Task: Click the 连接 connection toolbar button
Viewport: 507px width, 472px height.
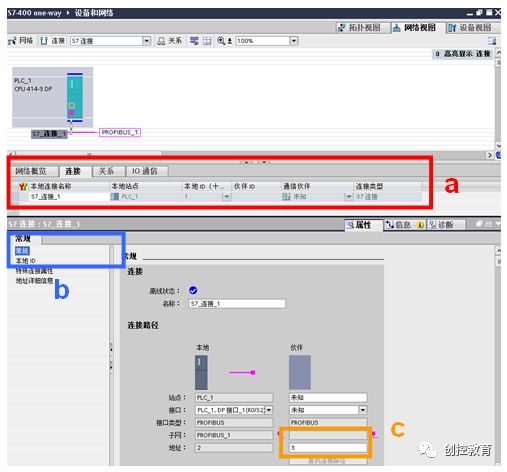Action: tap(53, 41)
